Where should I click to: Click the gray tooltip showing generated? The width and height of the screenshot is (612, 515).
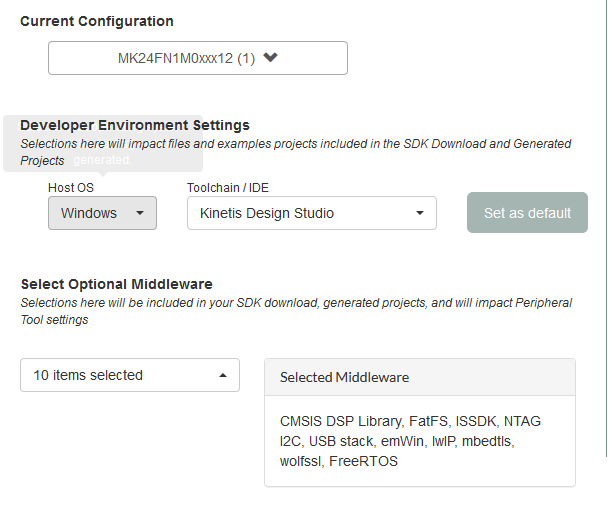(102, 160)
